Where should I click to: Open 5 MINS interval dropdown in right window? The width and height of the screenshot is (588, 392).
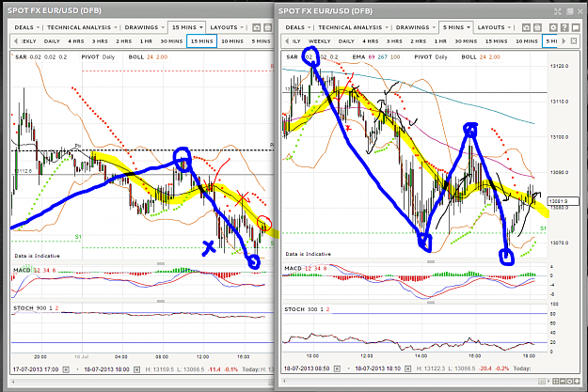pos(456,27)
